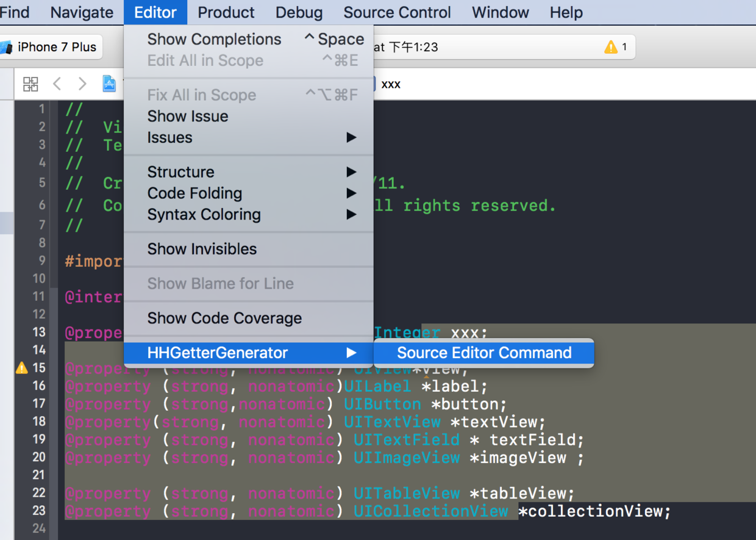Close the open Editor menu
Image resolution: width=756 pixels, height=540 pixels.
(x=155, y=12)
